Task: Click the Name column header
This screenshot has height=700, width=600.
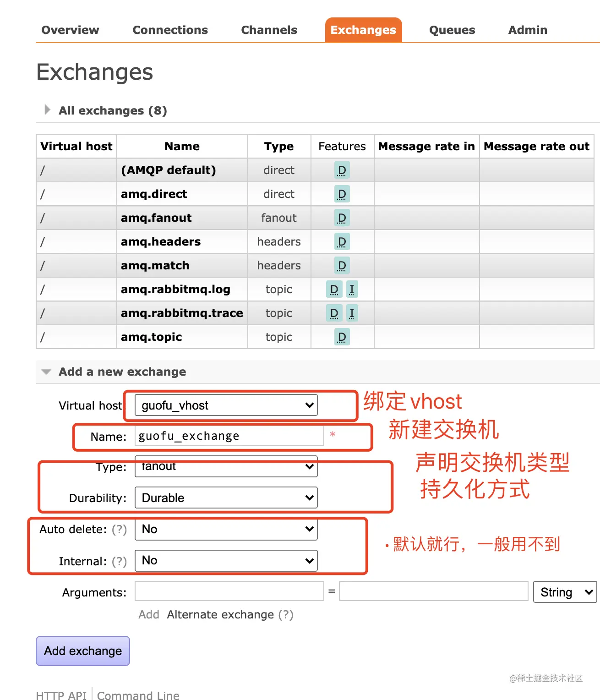Action: [x=182, y=146]
